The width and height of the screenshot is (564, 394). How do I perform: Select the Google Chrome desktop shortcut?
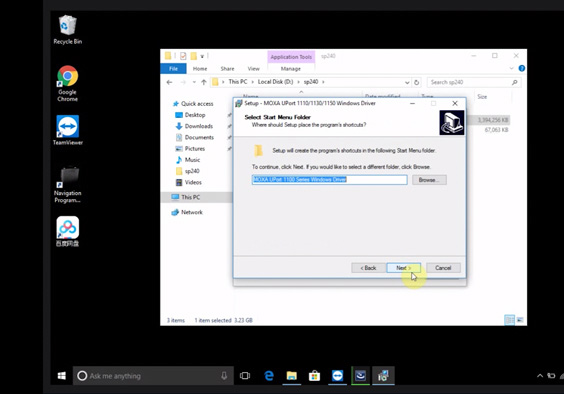pyautogui.click(x=67, y=83)
